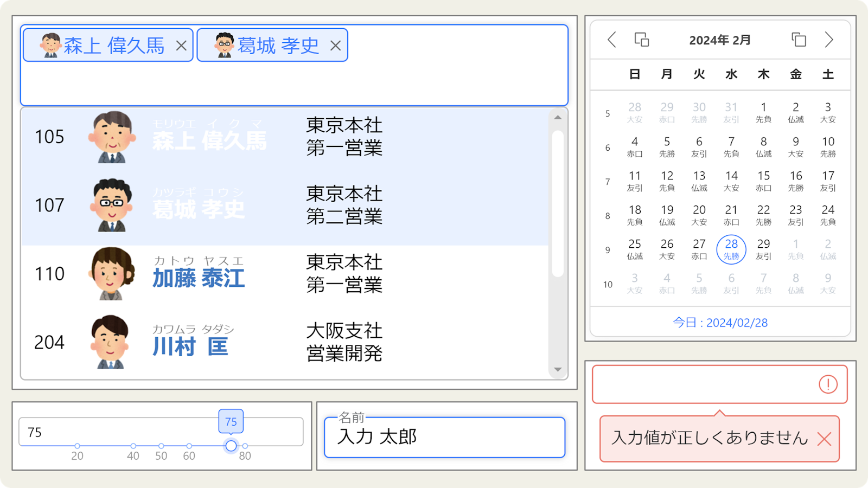This screenshot has width=868, height=488.
Task: Select February 14 on the calendar
Action: click(x=731, y=181)
